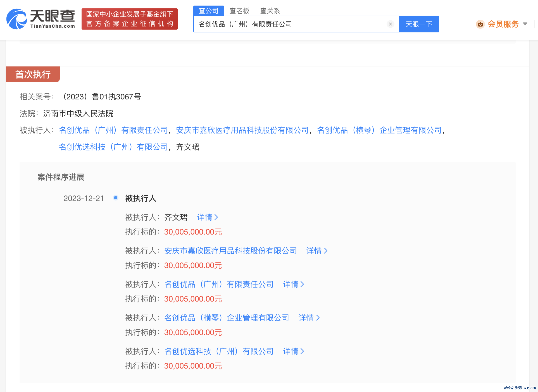This screenshot has width=538, height=392.
Task: Click the TianYanCha logo icon
Action: [17, 19]
